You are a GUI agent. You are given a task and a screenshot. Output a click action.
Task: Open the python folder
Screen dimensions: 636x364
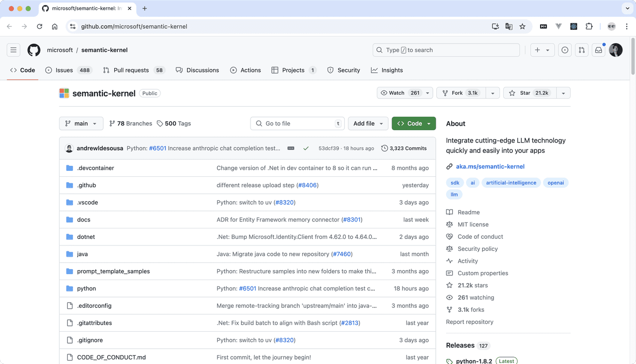(86, 289)
